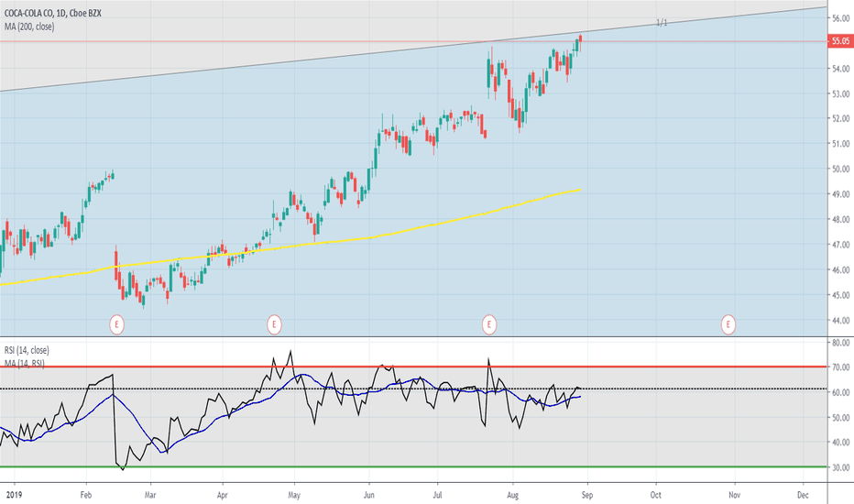Click the 49.00 price axis label
Screen dimensions: 854x504
point(841,194)
